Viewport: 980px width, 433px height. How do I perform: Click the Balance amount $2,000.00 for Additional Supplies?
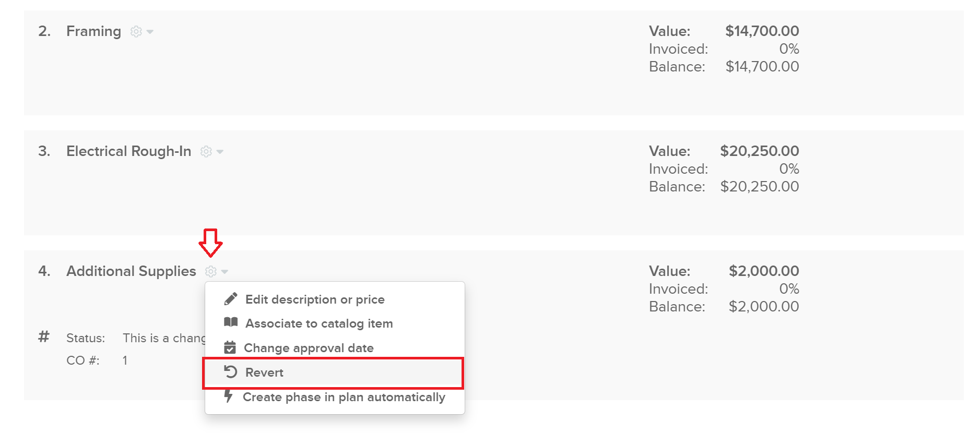764,307
